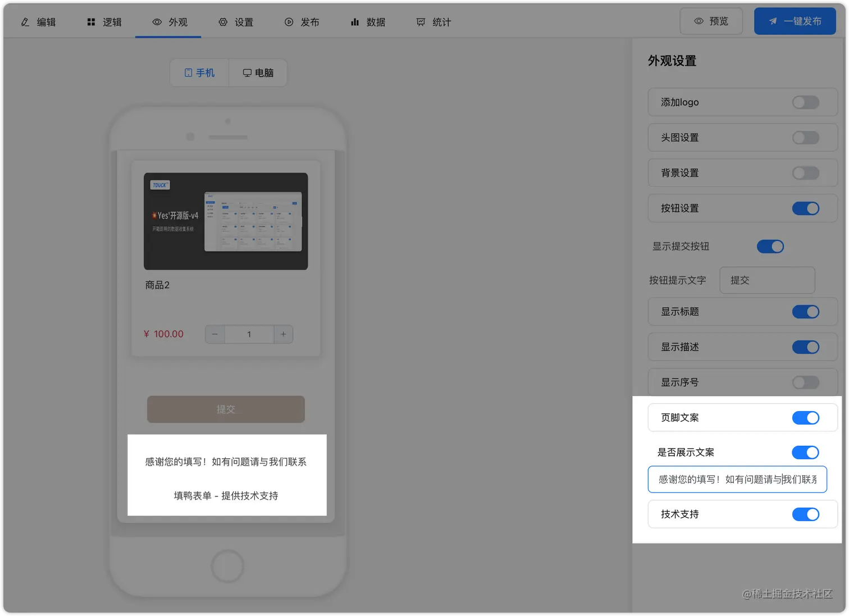The height and width of the screenshot is (616, 849).
Task: Enable the 背景设置 switch
Action: coord(805,173)
